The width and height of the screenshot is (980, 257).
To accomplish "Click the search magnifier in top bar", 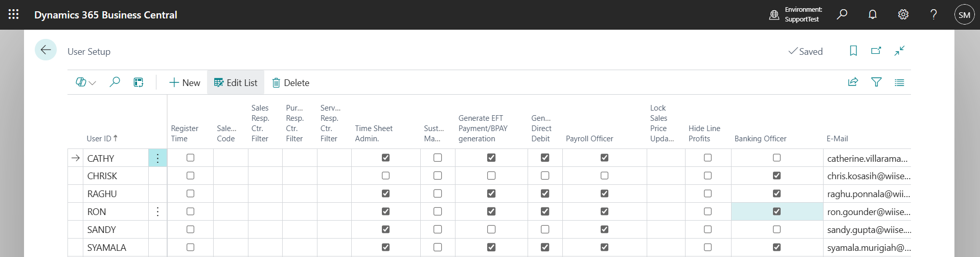I will (x=842, y=14).
